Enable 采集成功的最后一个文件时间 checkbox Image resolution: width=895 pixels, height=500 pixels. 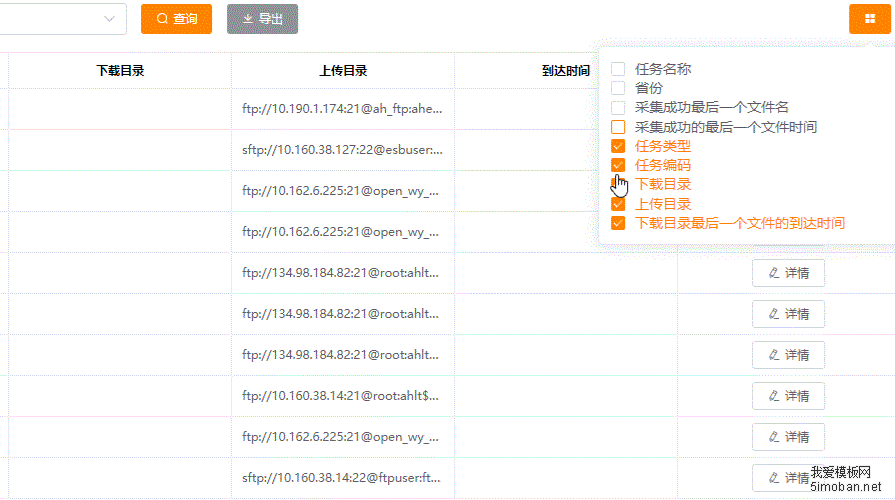click(x=618, y=127)
